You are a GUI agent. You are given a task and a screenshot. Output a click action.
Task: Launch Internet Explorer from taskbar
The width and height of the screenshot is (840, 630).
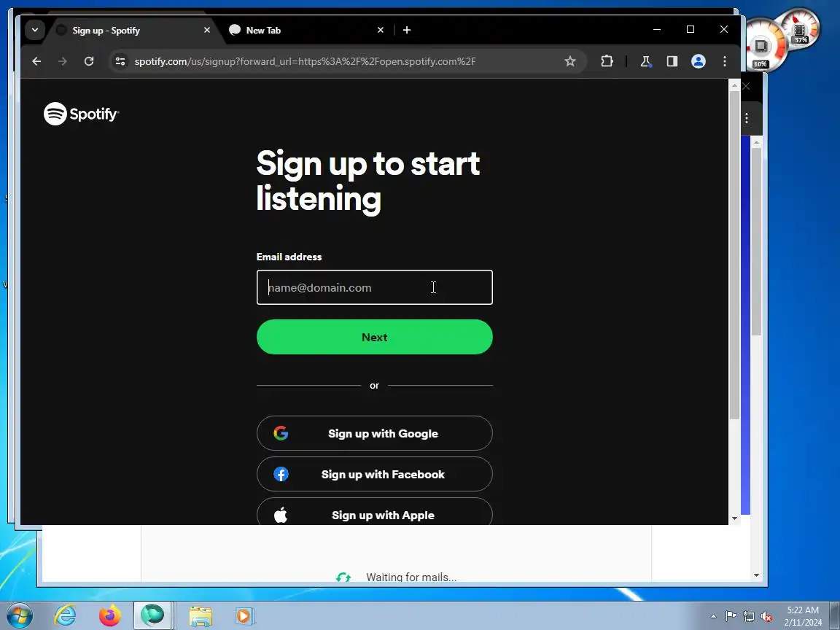[x=66, y=615]
